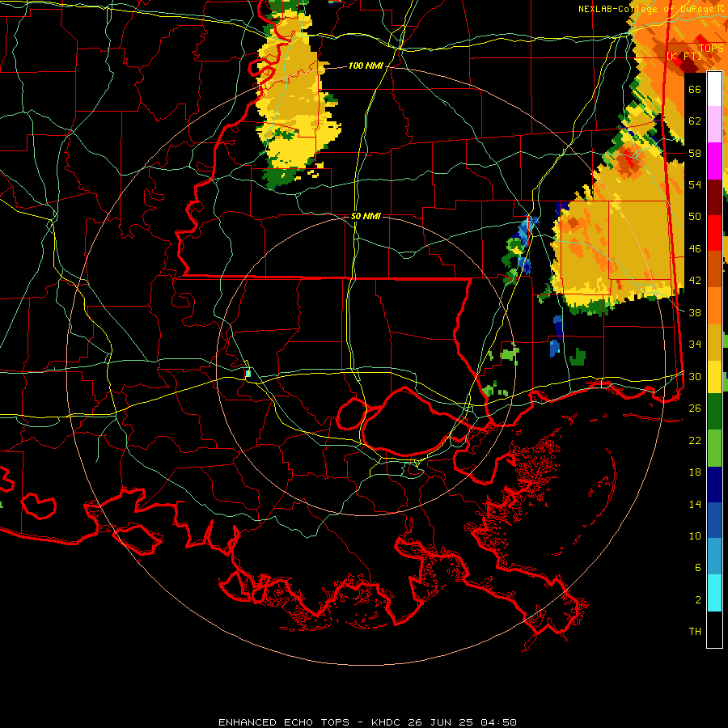Screen dimensions: 728x728
Task: Click the '14' legend value
Action: click(x=695, y=504)
